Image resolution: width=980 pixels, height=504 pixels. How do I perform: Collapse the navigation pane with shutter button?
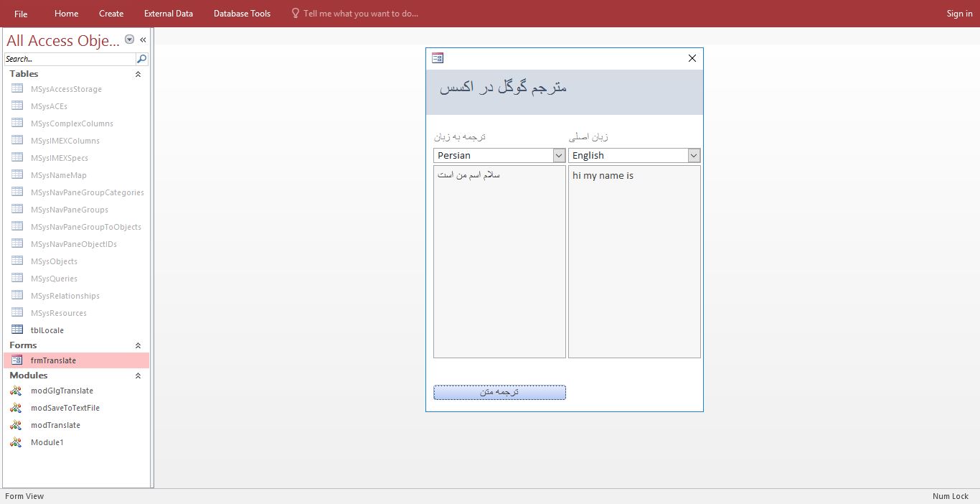click(x=143, y=39)
